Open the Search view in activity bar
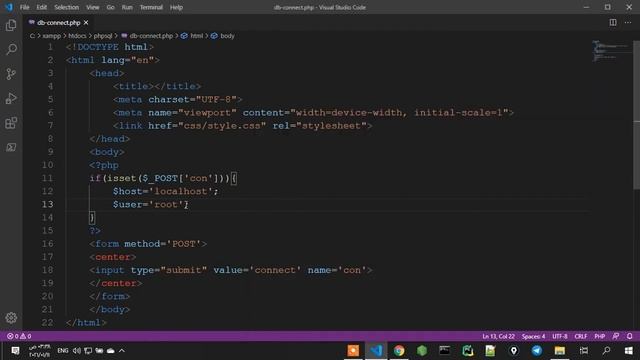The image size is (640, 360). 11,49
